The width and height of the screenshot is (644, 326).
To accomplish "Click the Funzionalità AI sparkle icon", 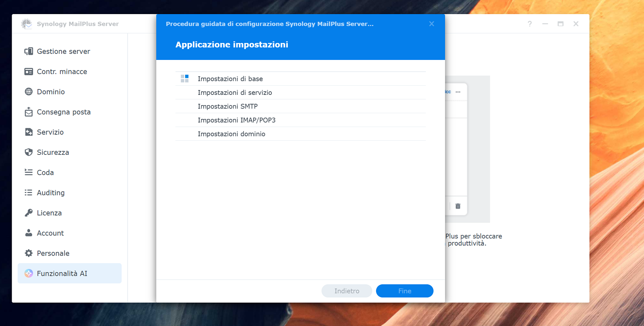I will coord(29,273).
